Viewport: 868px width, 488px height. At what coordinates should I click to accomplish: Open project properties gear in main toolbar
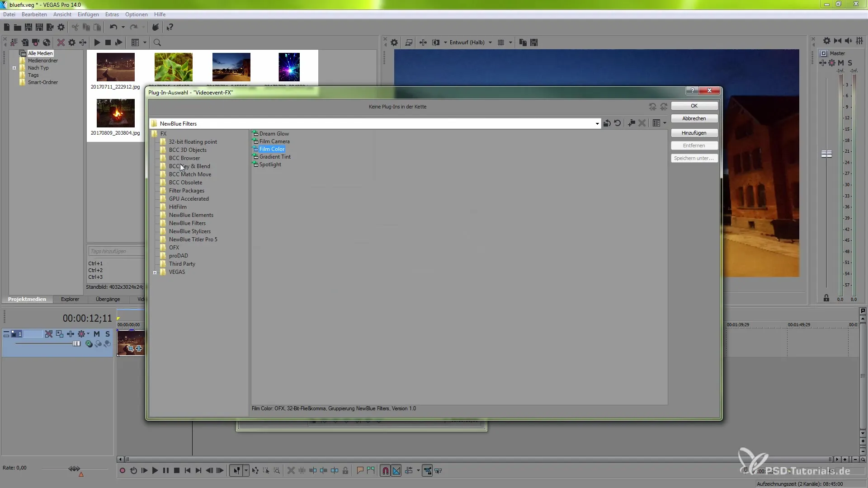tap(61, 28)
